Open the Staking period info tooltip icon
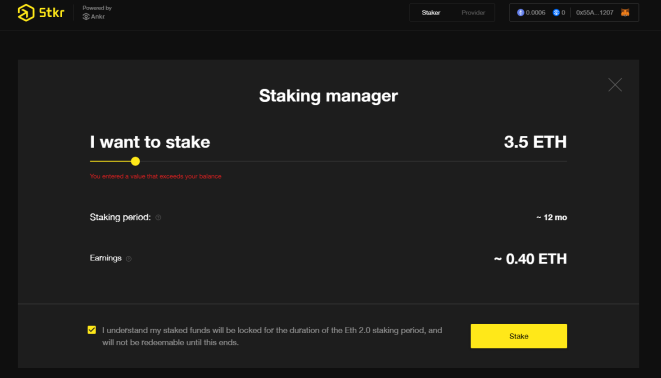 tap(158, 217)
